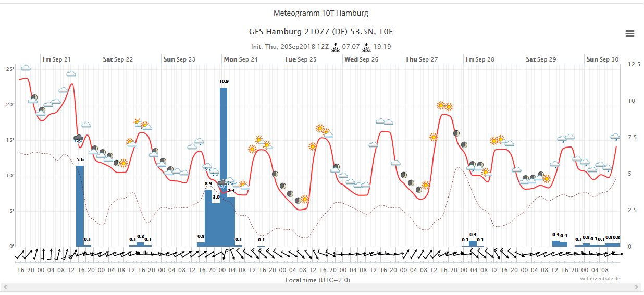The width and height of the screenshot is (644, 295).
Task: Click the Local time (UTC+2.0) axis title
Action: [x=318, y=280]
